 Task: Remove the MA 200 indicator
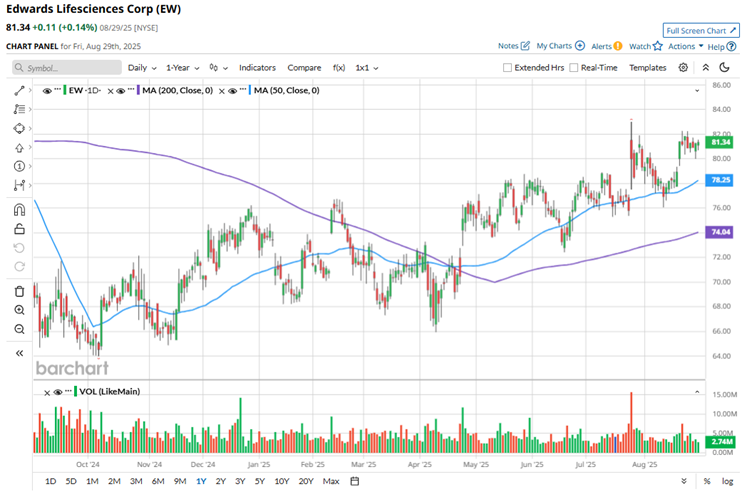110,91
